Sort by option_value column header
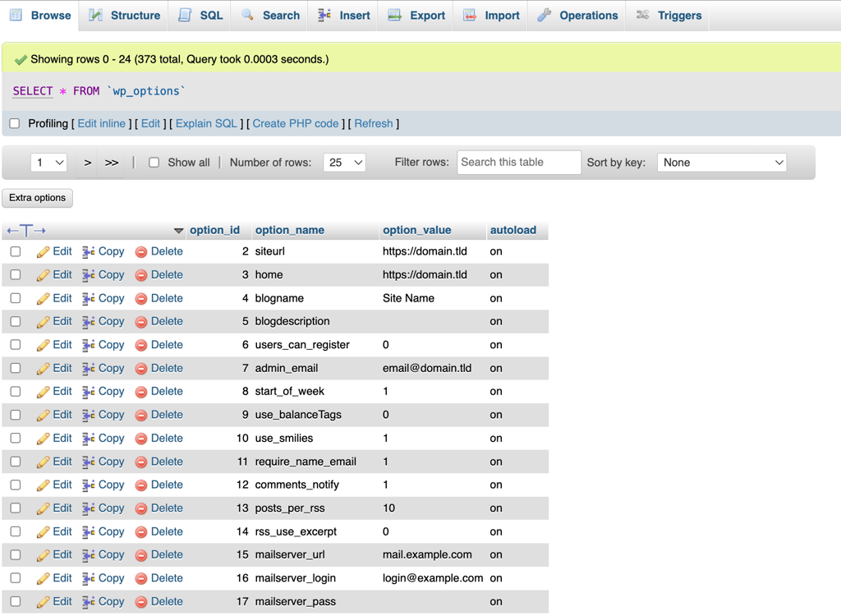 pos(416,230)
